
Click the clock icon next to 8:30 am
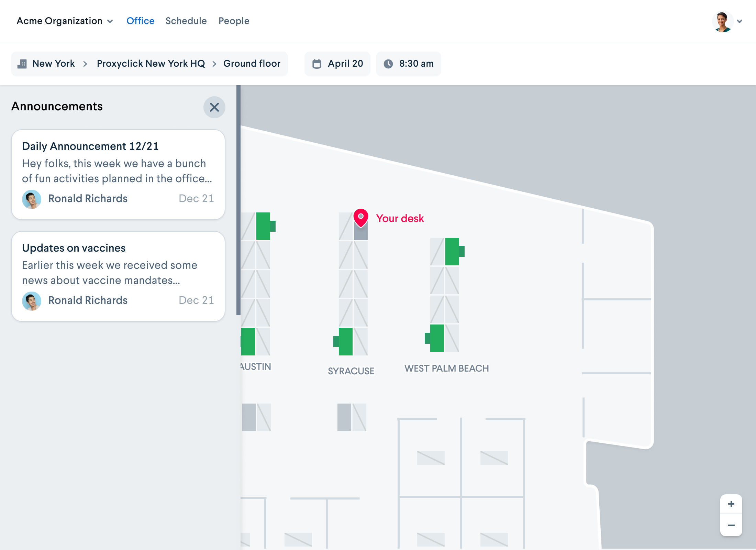388,64
